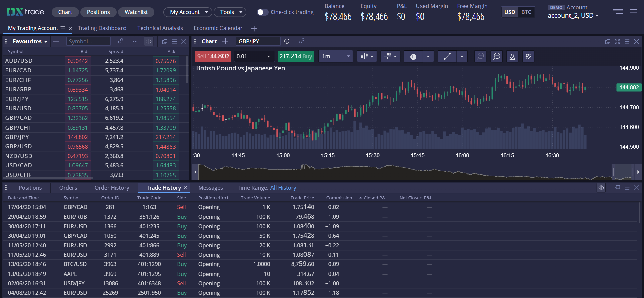Switch to the Order History tab
Image resolution: width=644 pixels, height=298 pixels.
(112, 188)
